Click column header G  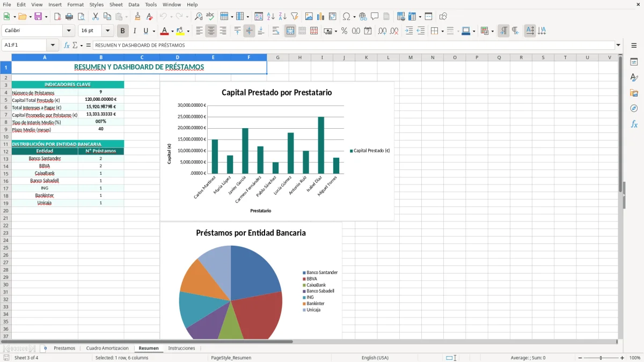[277, 57]
